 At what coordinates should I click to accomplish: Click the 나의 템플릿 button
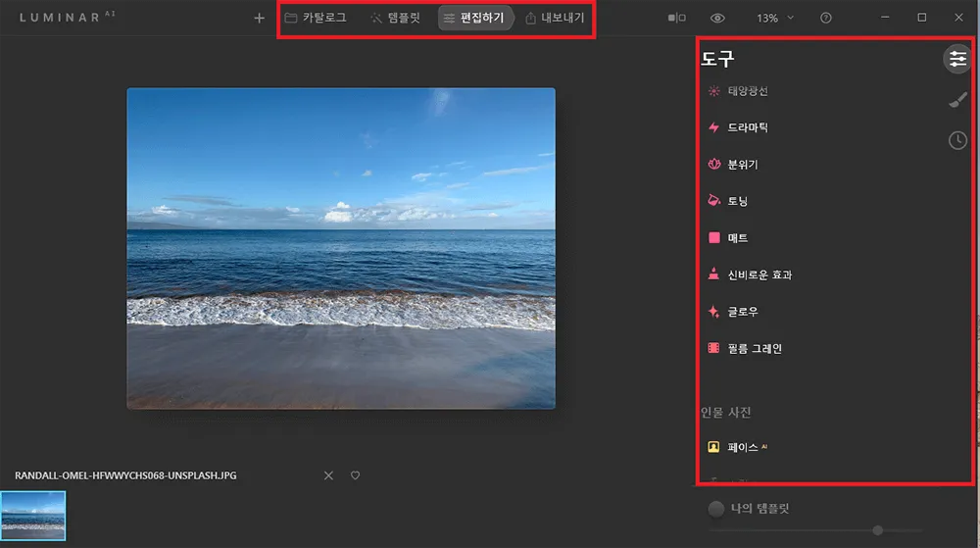[750, 509]
